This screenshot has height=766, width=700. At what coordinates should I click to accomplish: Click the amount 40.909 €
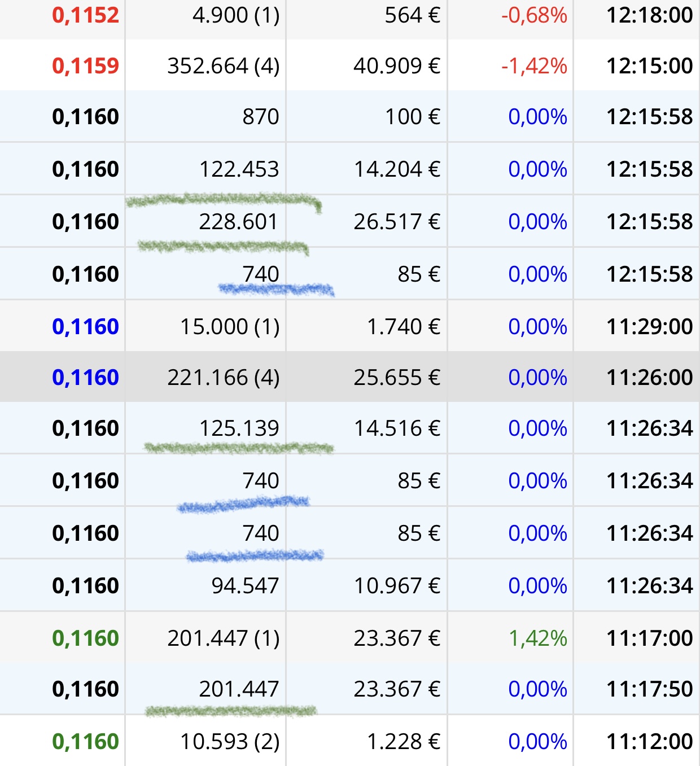coord(397,66)
